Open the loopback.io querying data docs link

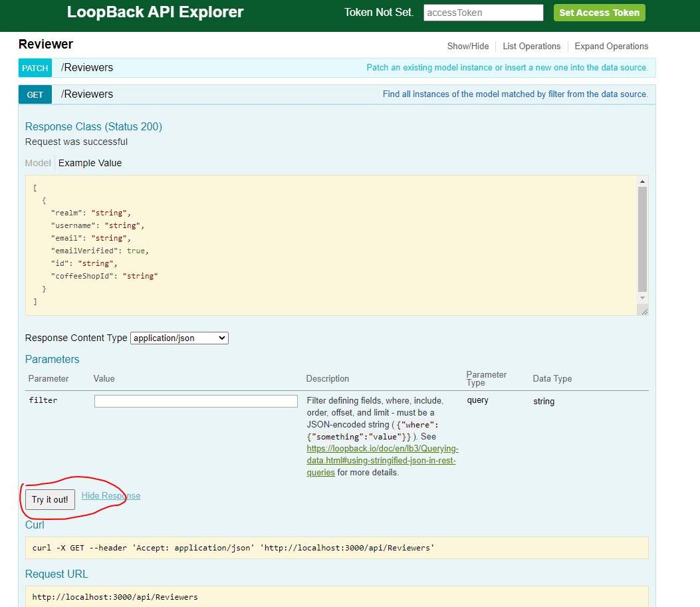pos(382,460)
